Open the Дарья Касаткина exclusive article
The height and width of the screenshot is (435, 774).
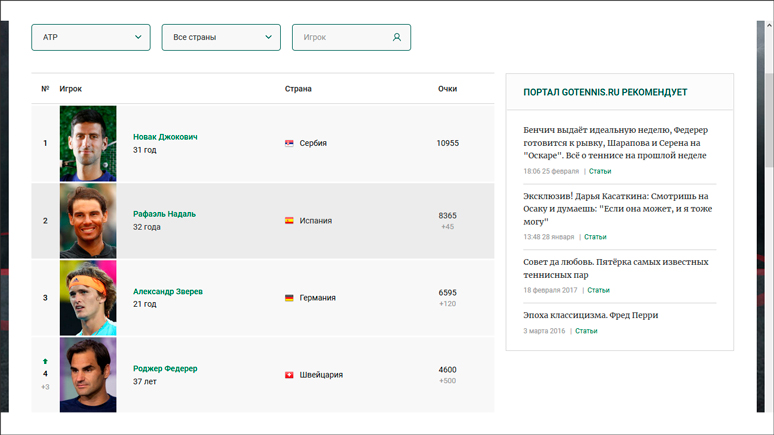click(618, 208)
